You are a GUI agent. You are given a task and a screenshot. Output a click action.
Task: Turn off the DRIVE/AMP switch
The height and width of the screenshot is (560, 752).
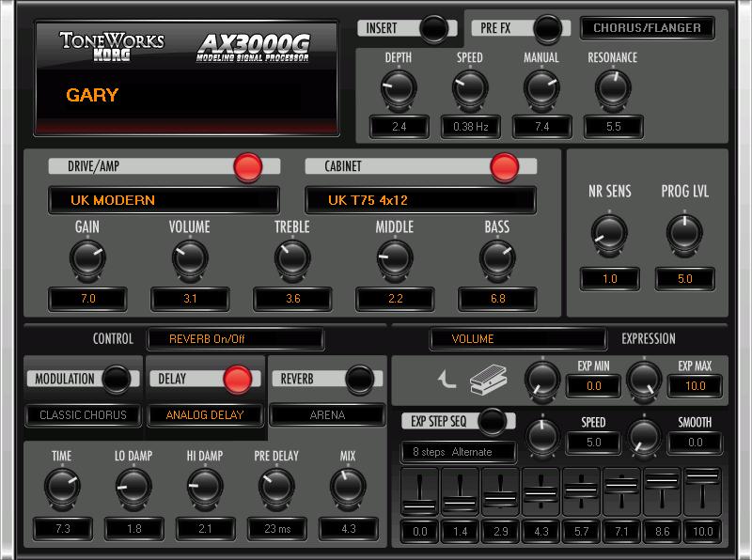[x=248, y=167]
